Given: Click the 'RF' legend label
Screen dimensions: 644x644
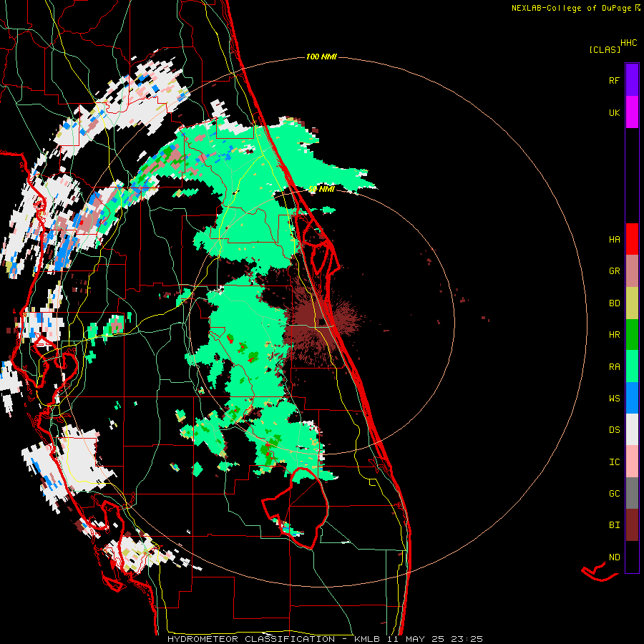Looking at the screenshot, I should click(x=614, y=81).
